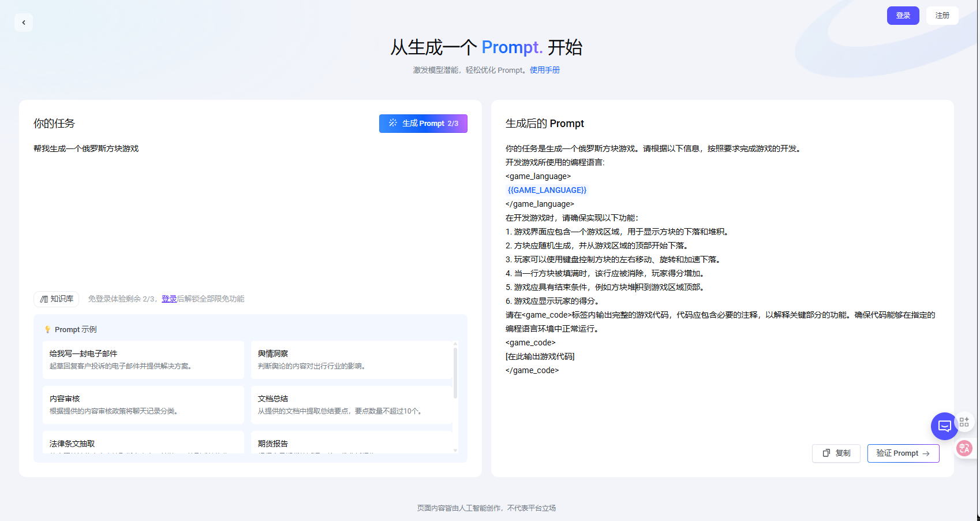Select the 内容审核 example card
This screenshot has height=521, width=980.
(x=143, y=405)
